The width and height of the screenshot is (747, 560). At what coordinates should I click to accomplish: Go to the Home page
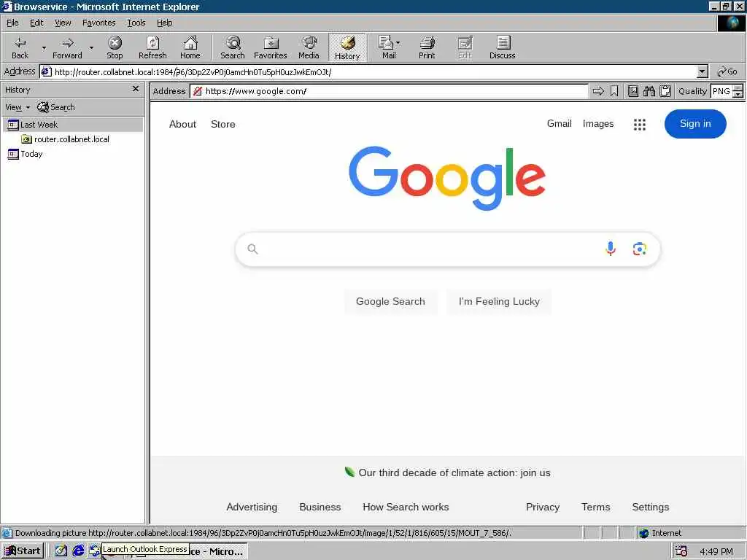[190, 47]
